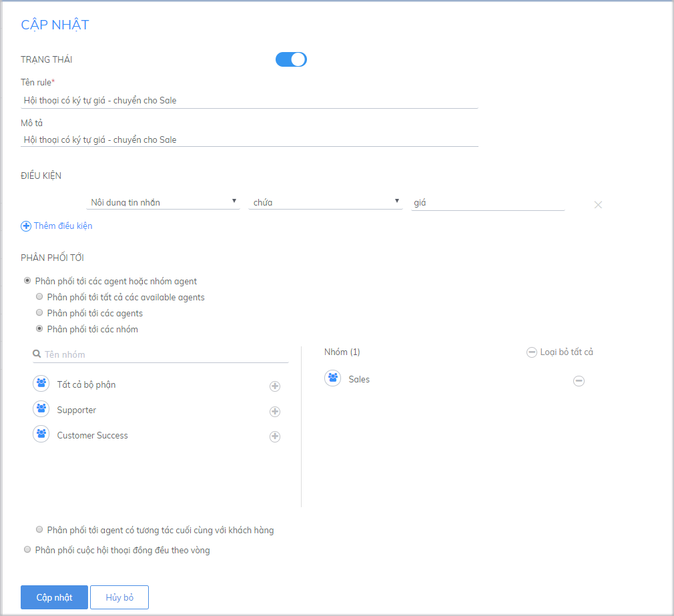The height and width of the screenshot is (616, 674).
Task: Select agent có tương tác cuối cùng option
Action: [40, 531]
